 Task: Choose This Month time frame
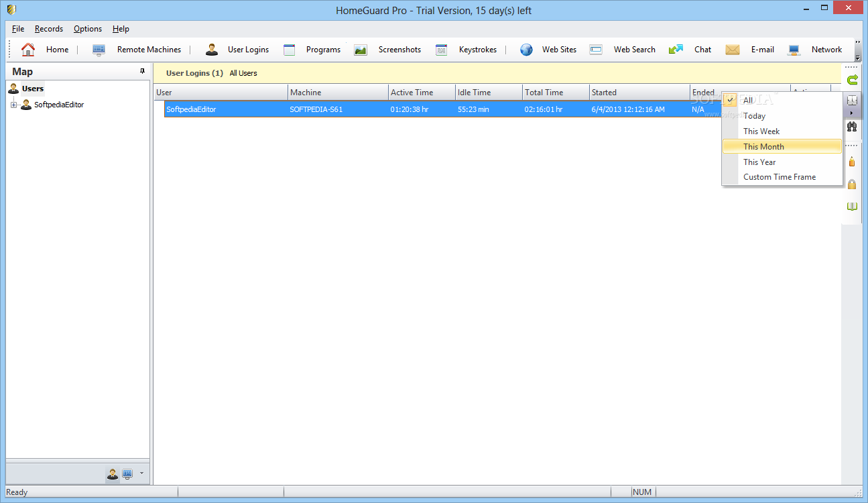coord(782,146)
